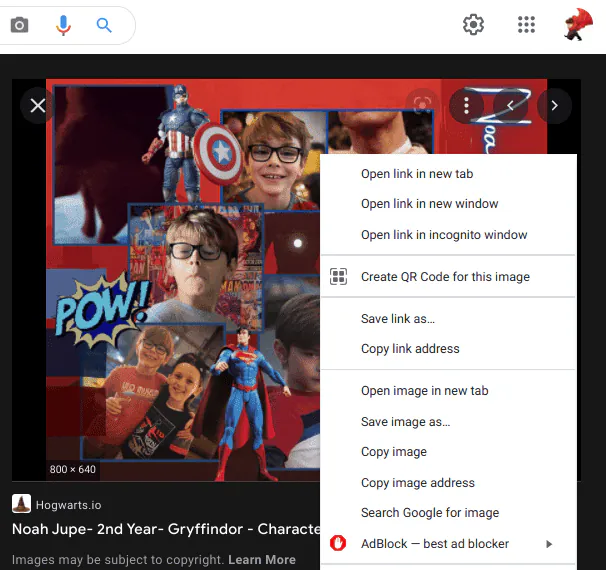This screenshot has height=570, width=606.
Task: Select Copy image
Action: 448,452
